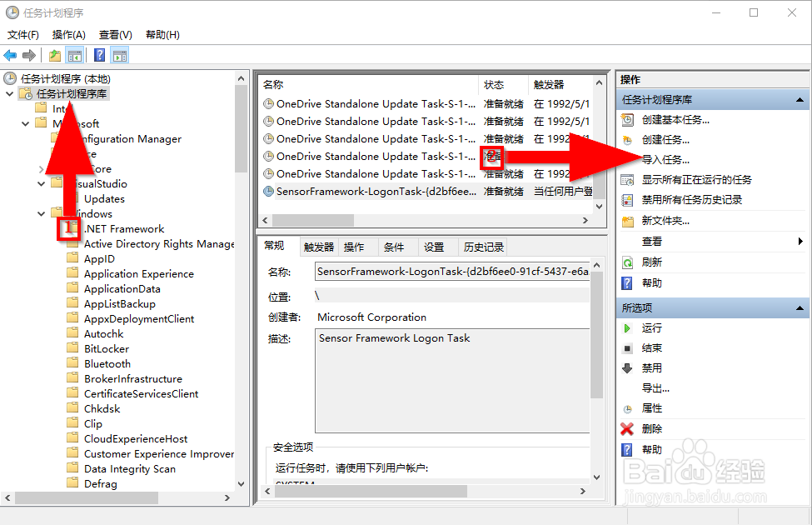Click the 显示所有正在运行的任务 link
Image resolution: width=812 pixels, height=525 pixels.
coord(696,180)
